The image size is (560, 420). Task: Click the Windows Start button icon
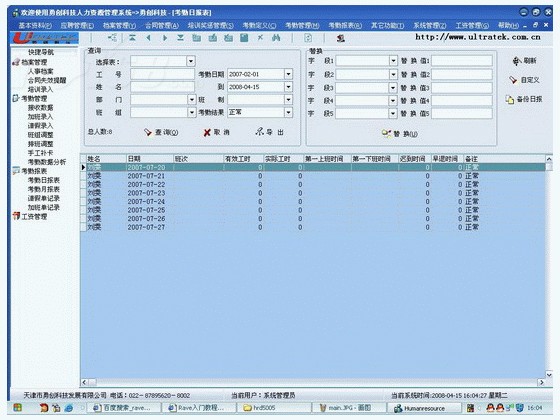click(x=17, y=407)
